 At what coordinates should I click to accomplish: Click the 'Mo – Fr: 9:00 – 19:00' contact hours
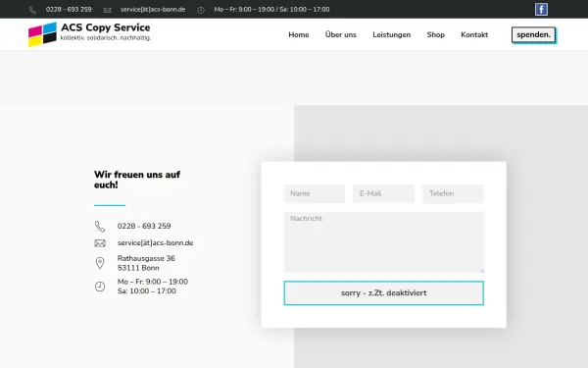(x=153, y=282)
